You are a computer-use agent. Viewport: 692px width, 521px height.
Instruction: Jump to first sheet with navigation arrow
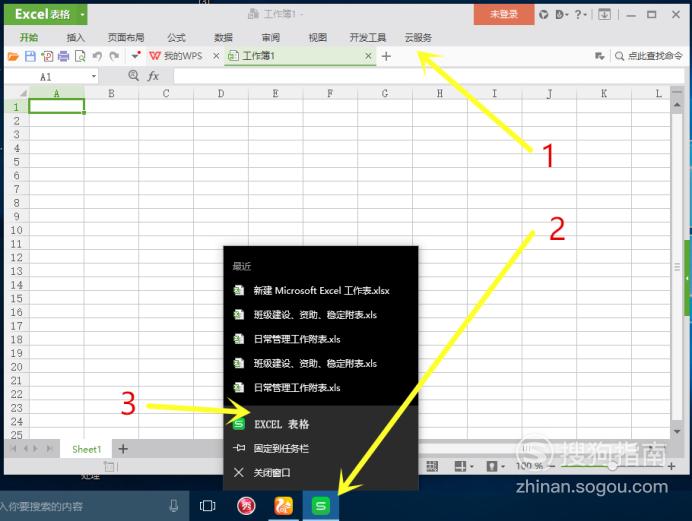(x=13, y=449)
